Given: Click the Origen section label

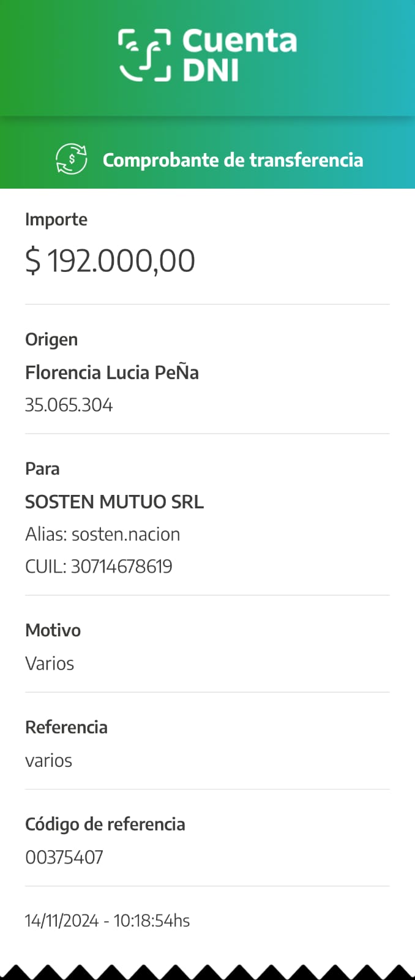Looking at the screenshot, I should pyautogui.click(x=51, y=339).
